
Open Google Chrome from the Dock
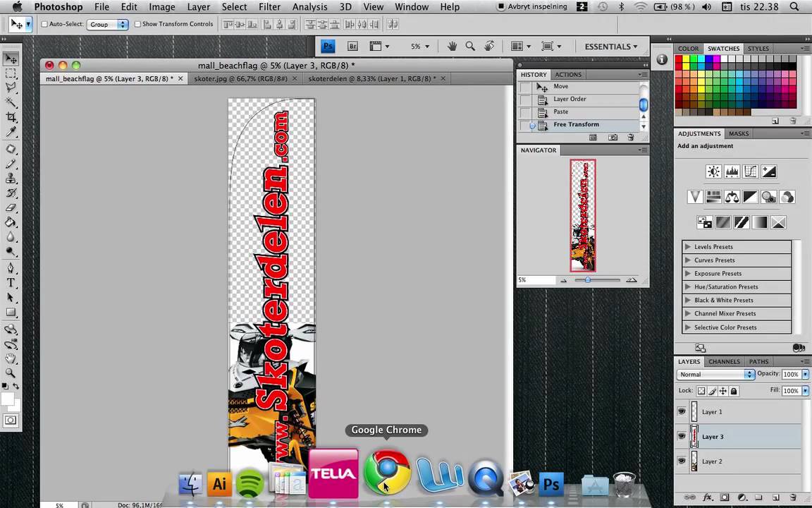click(387, 472)
